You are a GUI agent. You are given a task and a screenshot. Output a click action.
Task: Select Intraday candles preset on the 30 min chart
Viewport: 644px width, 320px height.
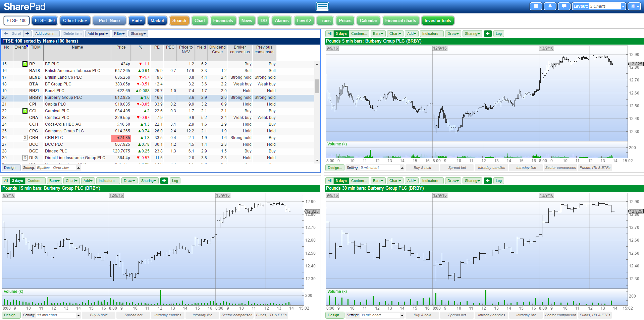click(491, 315)
